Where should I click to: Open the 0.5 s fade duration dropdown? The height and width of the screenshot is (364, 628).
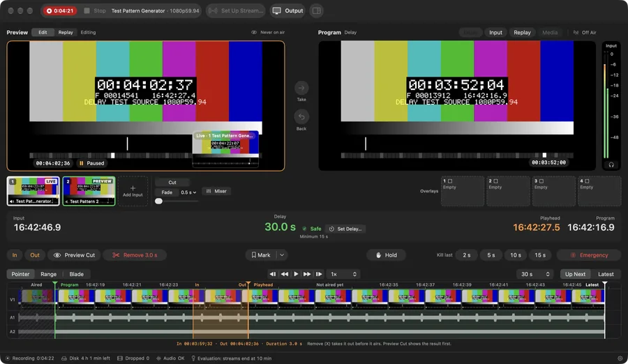188,192
